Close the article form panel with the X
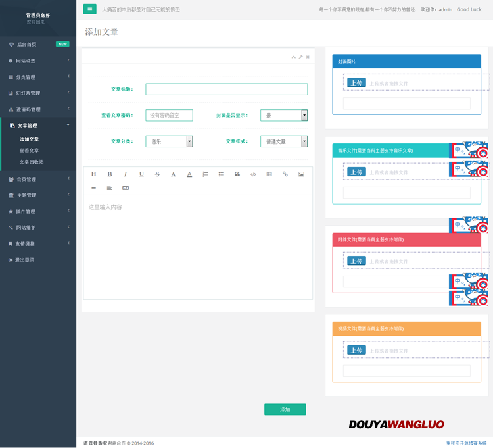The width and height of the screenshot is (493, 448). (308, 57)
